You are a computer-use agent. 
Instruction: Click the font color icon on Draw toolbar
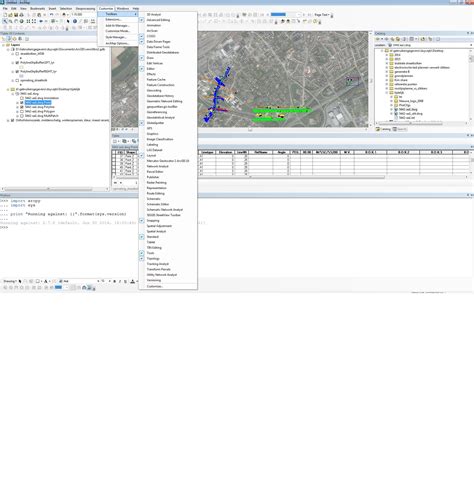point(133,282)
